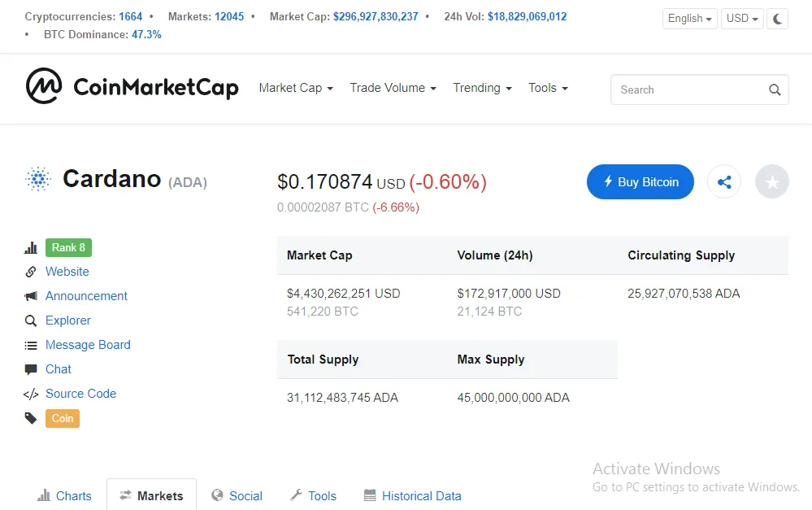
Task: Click the wrench icon in the Tools tab
Action: [x=296, y=495]
